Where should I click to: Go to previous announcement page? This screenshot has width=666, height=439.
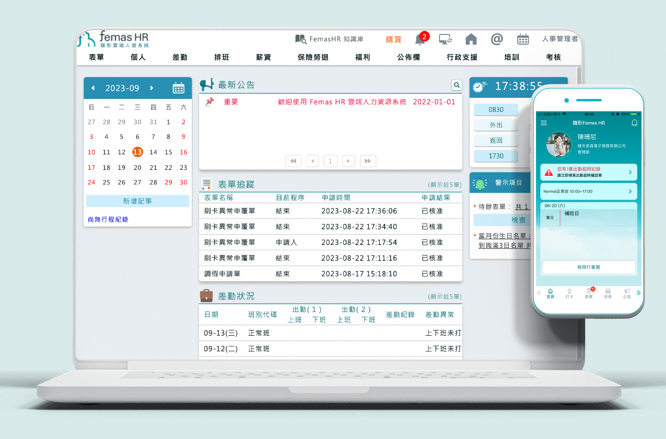(313, 161)
